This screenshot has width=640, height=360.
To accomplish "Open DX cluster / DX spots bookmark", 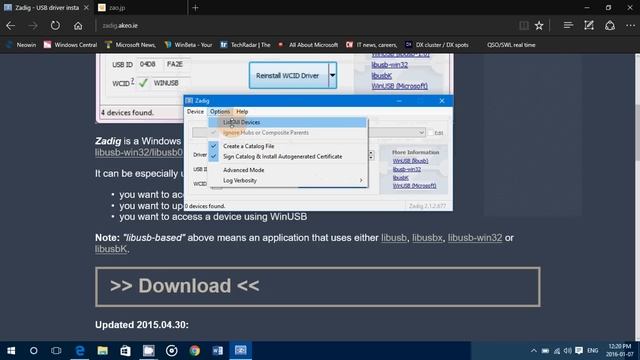I will pyautogui.click(x=437, y=45).
